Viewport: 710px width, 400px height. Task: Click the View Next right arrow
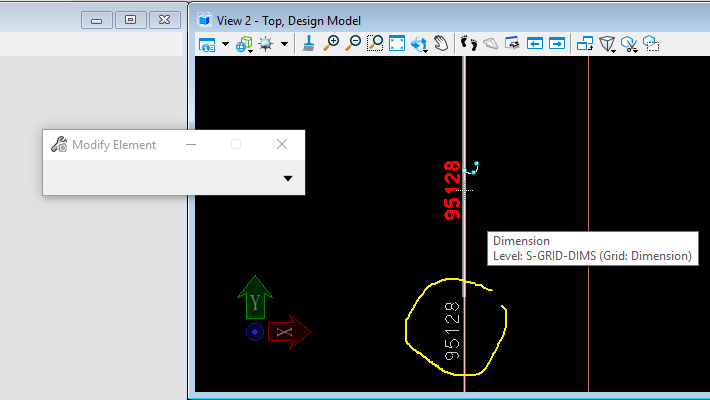[557, 43]
